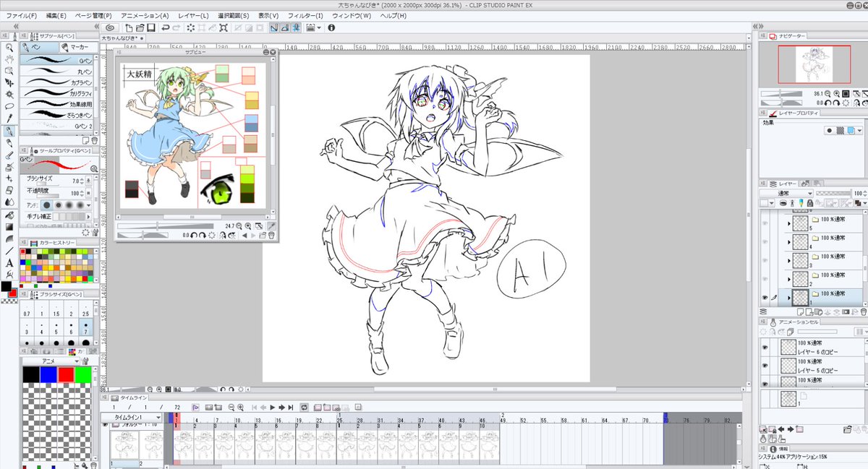This screenshot has height=469, width=868.
Task: Expand folder 2 in layer panel
Action: (x=789, y=279)
